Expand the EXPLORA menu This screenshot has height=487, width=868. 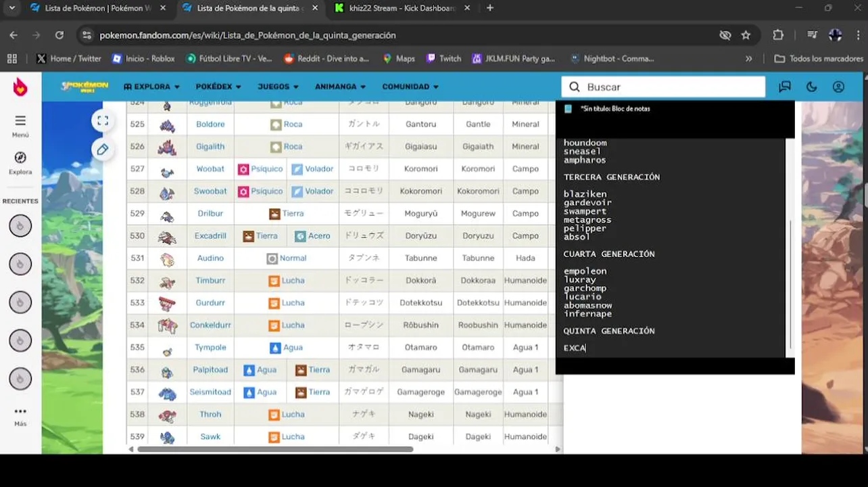151,87
